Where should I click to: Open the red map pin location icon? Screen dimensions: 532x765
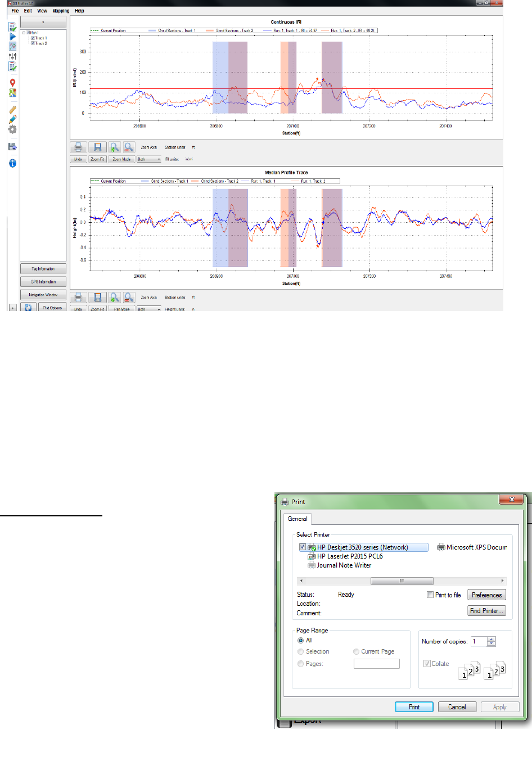click(12, 83)
